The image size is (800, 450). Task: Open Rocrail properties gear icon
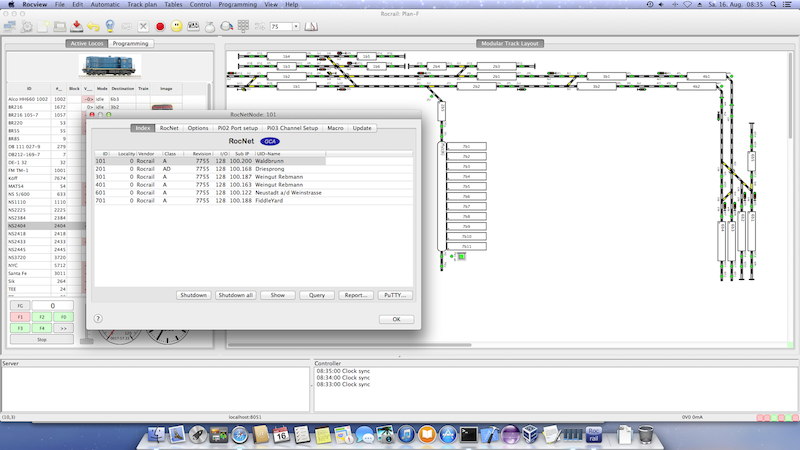coord(26,27)
